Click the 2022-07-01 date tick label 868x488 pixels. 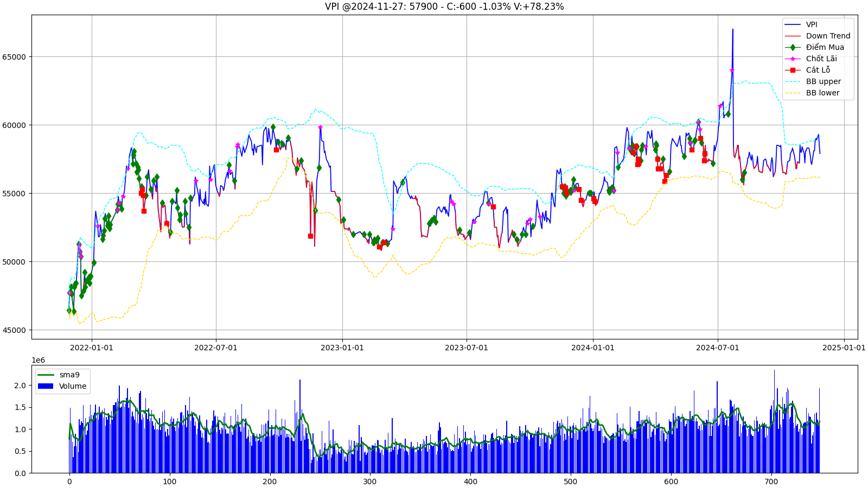(216, 348)
